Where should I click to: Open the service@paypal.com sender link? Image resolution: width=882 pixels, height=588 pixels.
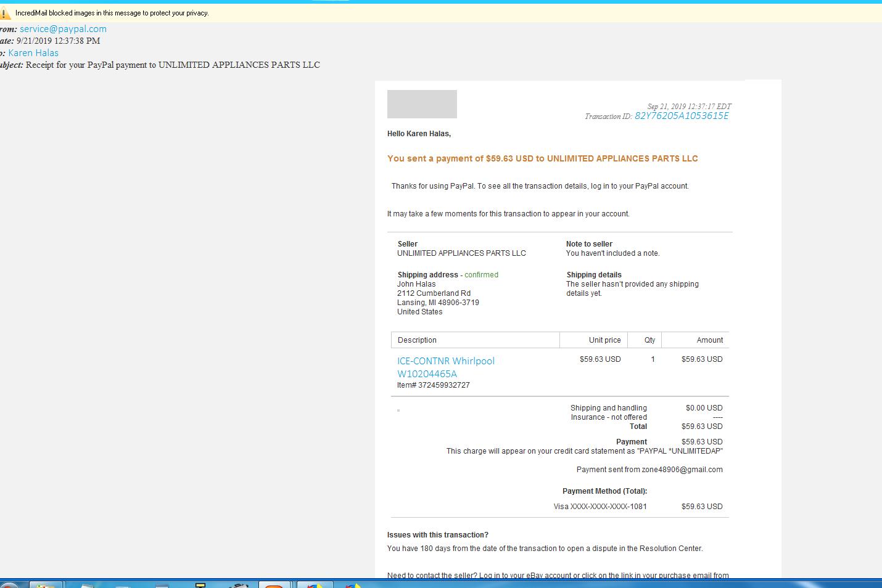pos(62,28)
